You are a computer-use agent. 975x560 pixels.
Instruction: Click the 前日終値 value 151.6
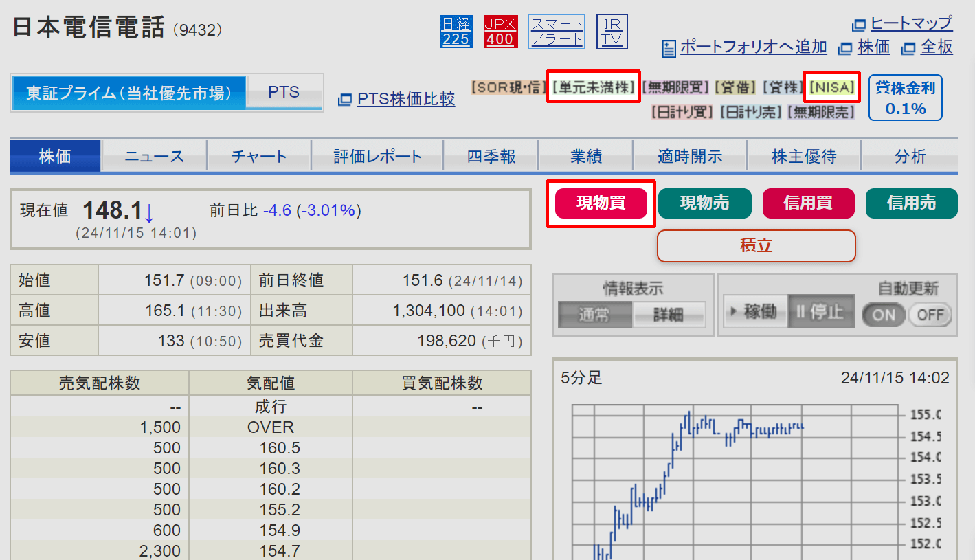tap(423, 280)
